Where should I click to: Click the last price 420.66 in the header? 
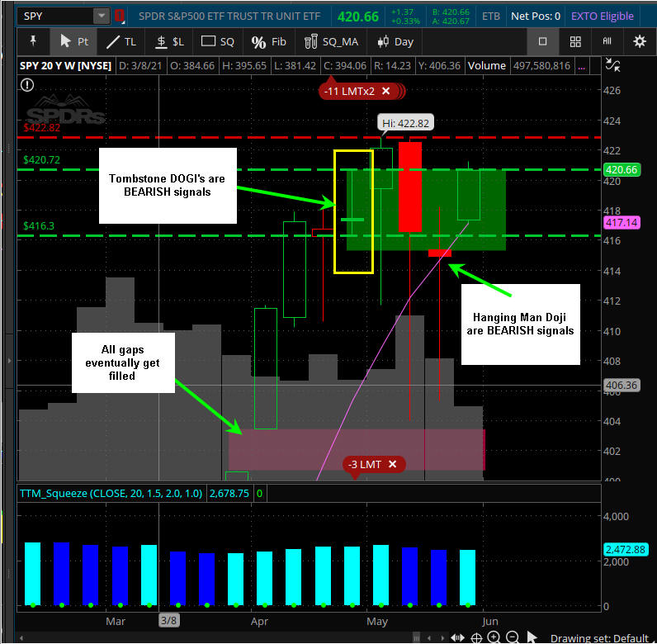click(x=358, y=17)
